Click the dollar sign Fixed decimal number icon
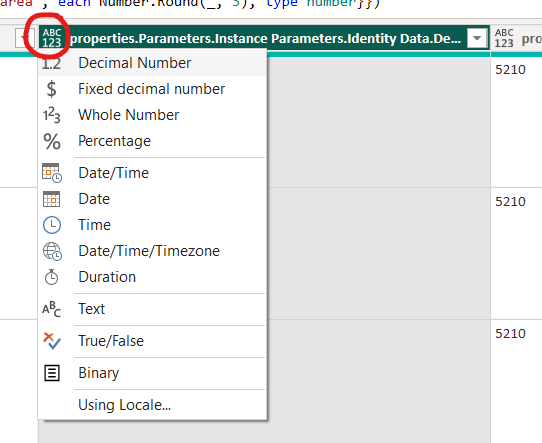This screenshot has width=542, height=443. tap(52, 89)
